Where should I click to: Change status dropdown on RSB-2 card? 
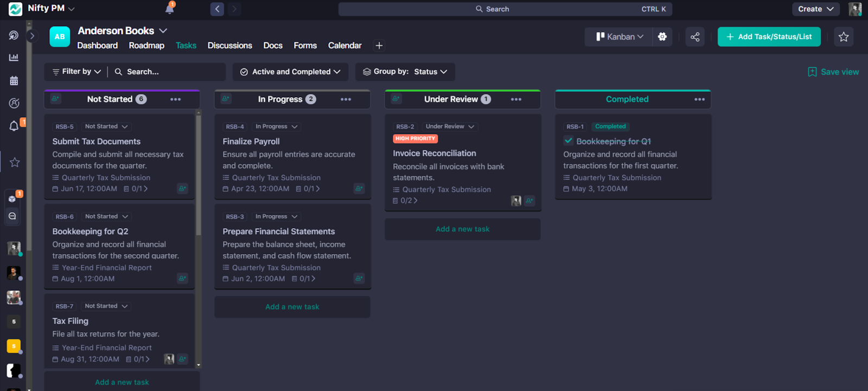450,127
